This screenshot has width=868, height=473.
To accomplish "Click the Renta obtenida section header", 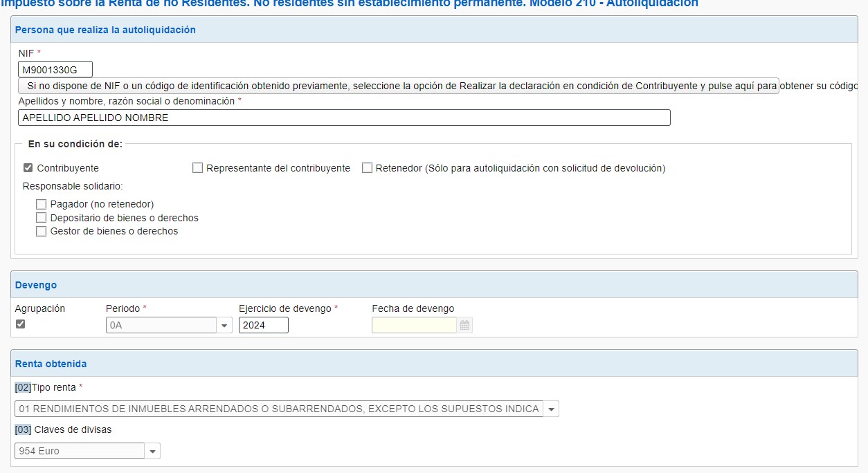I will (x=51, y=364).
